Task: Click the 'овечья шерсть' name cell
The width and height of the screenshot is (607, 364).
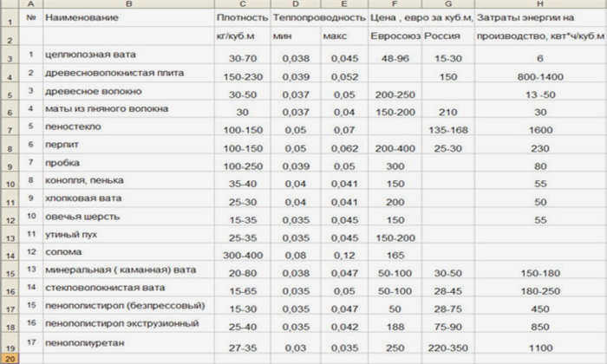Action: tap(129, 217)
